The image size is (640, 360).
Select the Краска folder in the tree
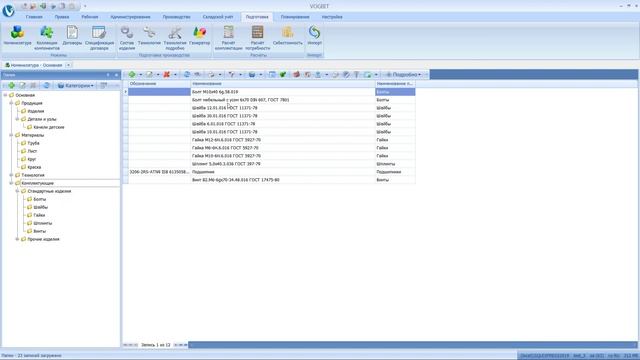point(34,167)
